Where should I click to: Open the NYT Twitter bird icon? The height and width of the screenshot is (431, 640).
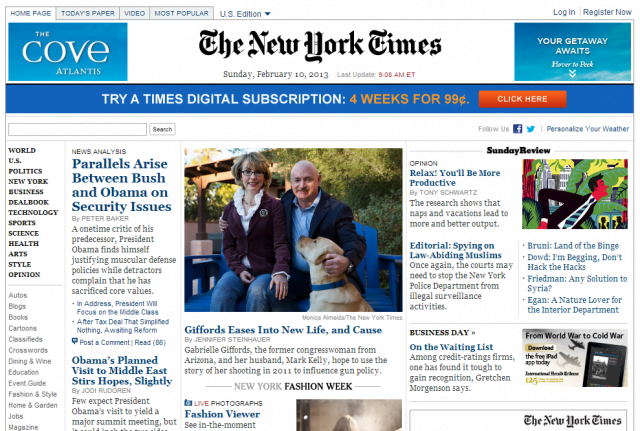click(531, 129)
